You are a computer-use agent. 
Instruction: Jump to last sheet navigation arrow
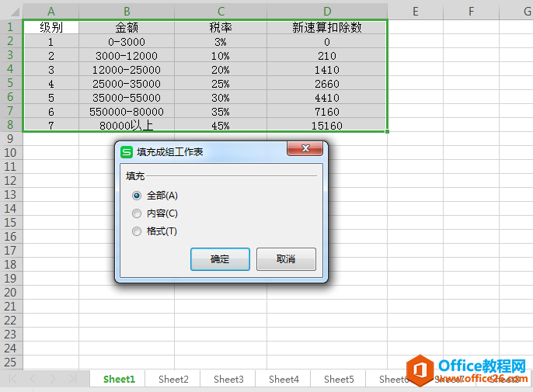(72, 379)
